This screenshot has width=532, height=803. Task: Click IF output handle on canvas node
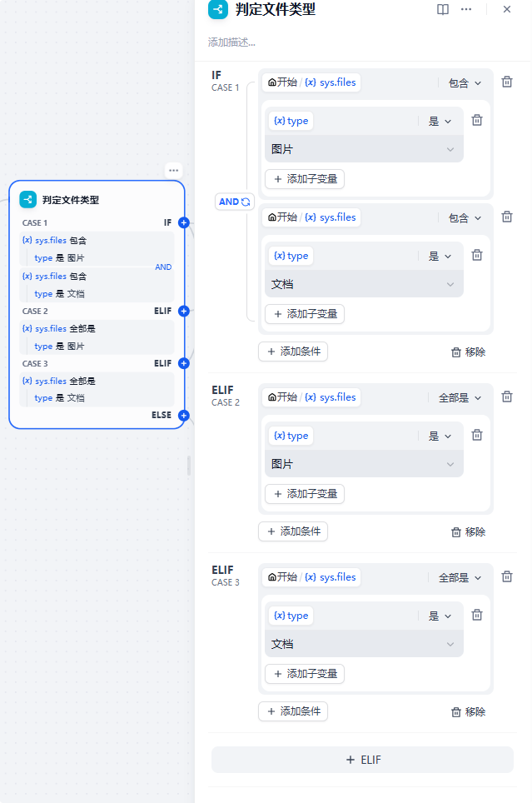(x=184, y=222)
